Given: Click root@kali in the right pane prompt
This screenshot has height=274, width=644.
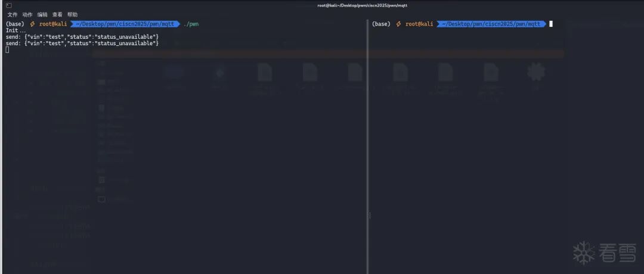Looking at the screenshot, I should 419,24.
